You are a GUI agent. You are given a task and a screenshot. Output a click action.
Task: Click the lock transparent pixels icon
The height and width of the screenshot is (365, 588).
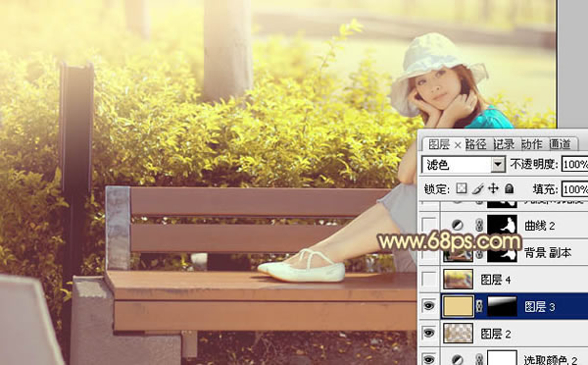coord(462,188)
